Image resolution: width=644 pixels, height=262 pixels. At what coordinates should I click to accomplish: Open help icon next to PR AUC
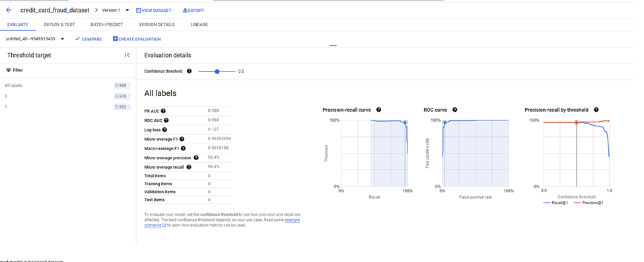163,111
